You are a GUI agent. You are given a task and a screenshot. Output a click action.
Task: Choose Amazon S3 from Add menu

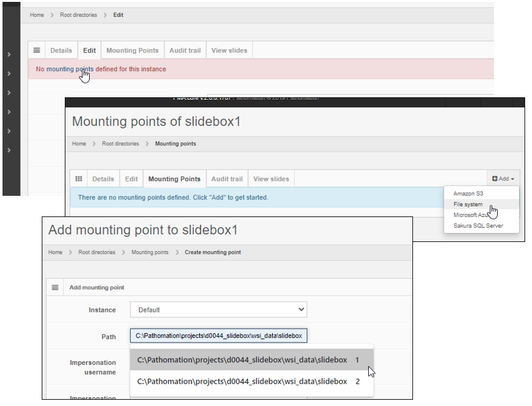pos(468,194)
